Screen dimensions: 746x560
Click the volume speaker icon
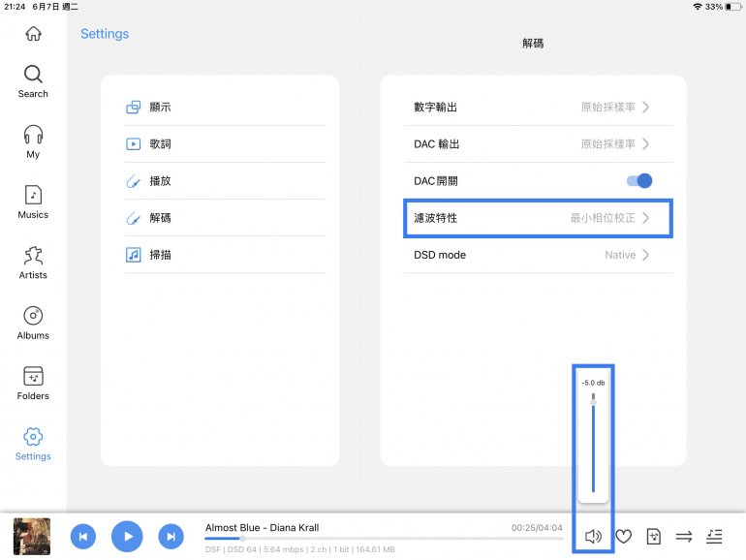point(593,536)
